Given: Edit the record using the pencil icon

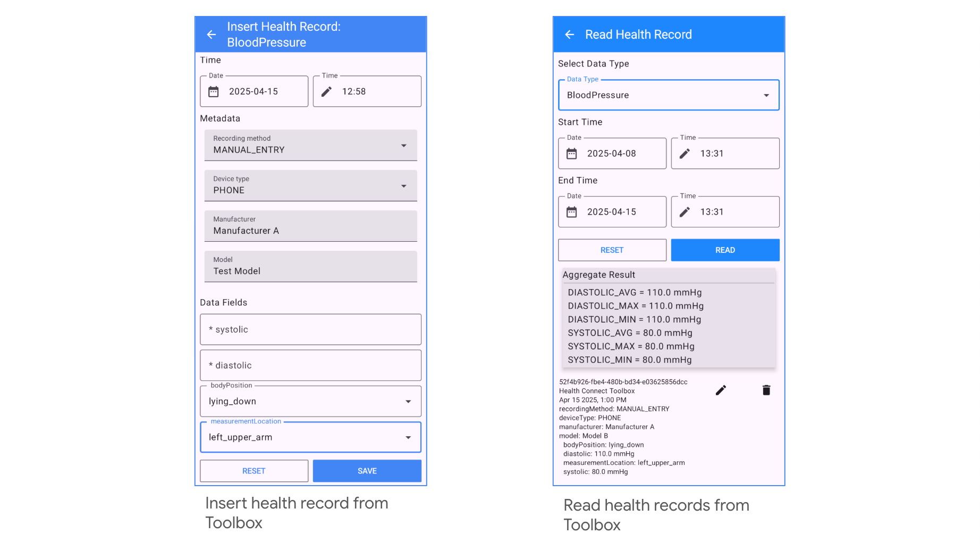Looking at the screenshot, I should (721, 390).
